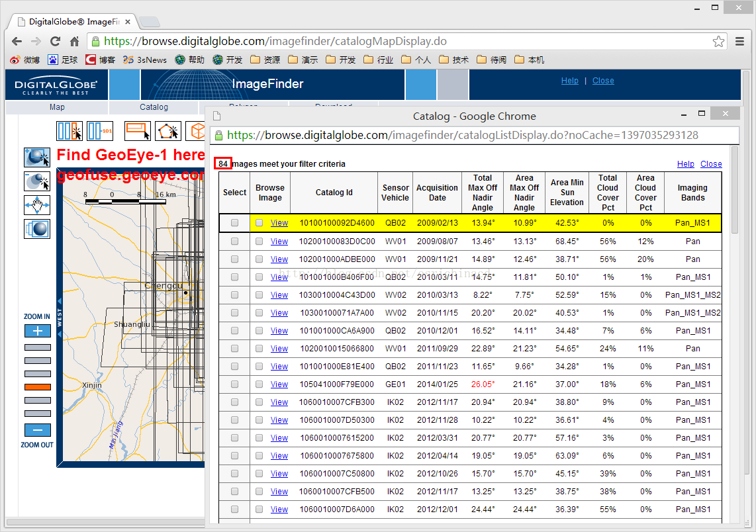Screen dimensions: 756x532
Task: Open the 资源 bookmark folder
Action: (265, 60)
